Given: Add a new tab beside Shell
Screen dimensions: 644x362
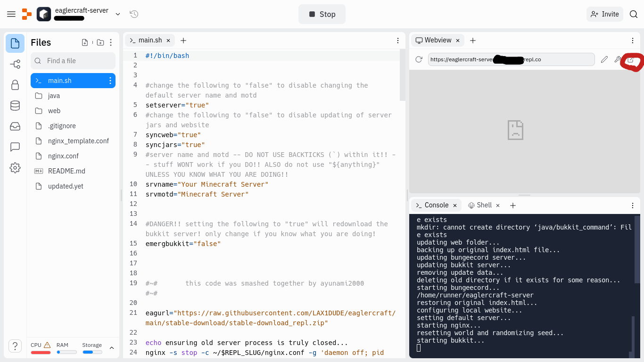Looking at the screenshot, I should [513, 205].
